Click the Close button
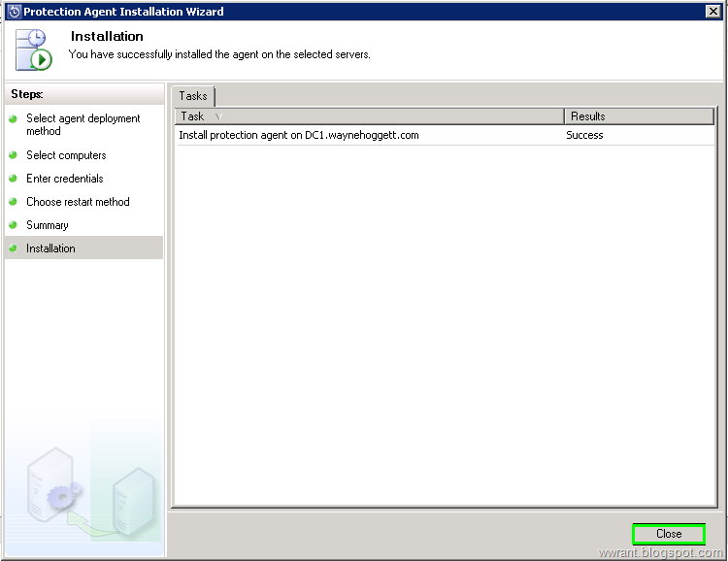The width and height of the screenshot is (728, 561). tap(669, 534)
